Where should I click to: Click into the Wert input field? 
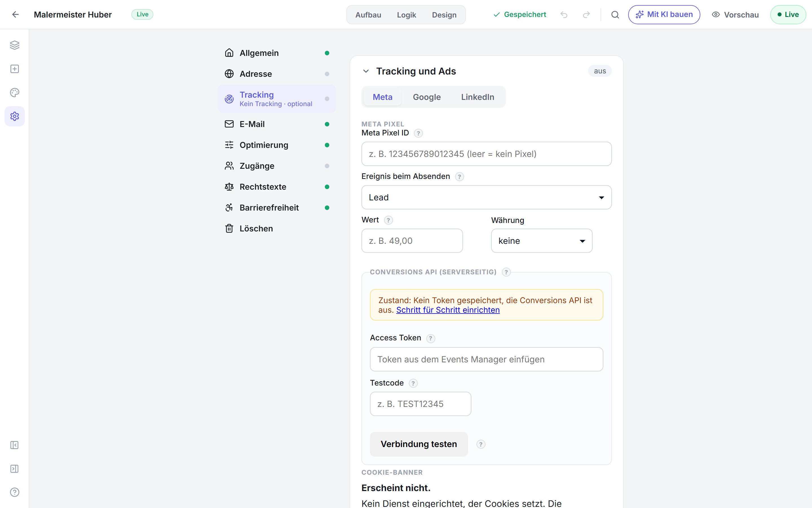(412, 241)
